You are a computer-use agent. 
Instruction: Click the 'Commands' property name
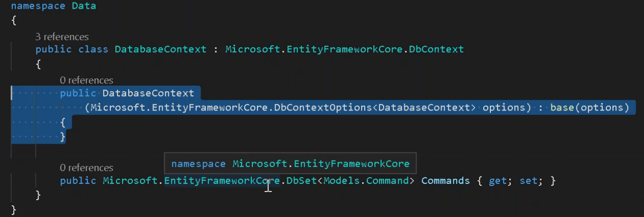pyautogui.click(x=446, y=181)
